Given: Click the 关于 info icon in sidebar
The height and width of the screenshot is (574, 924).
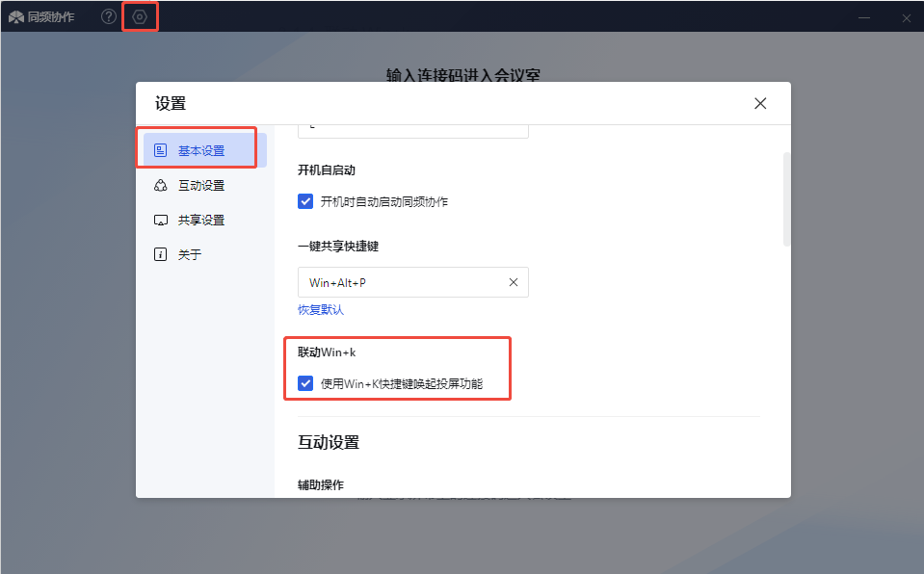Looking at the screenshot, I should [160, 254].
